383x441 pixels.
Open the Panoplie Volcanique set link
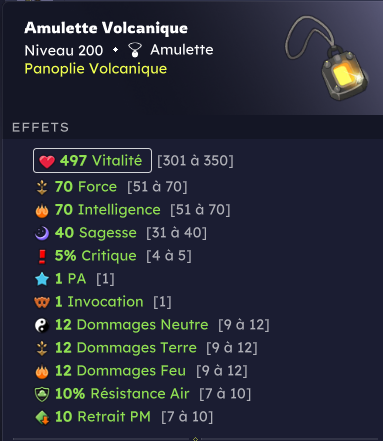coord(96,69)
